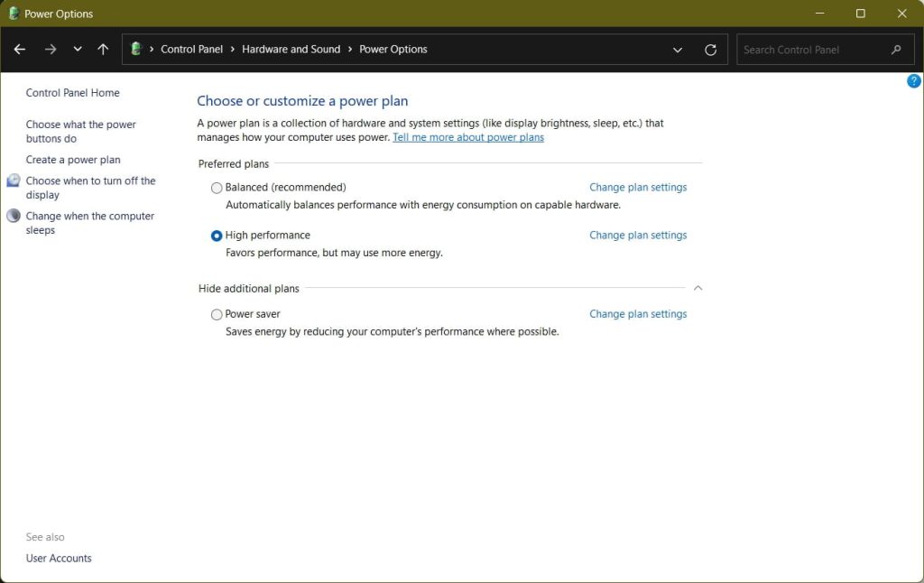Open Help via the question mark icon
This screenshot has height=583, width=924.
(913, 80)
